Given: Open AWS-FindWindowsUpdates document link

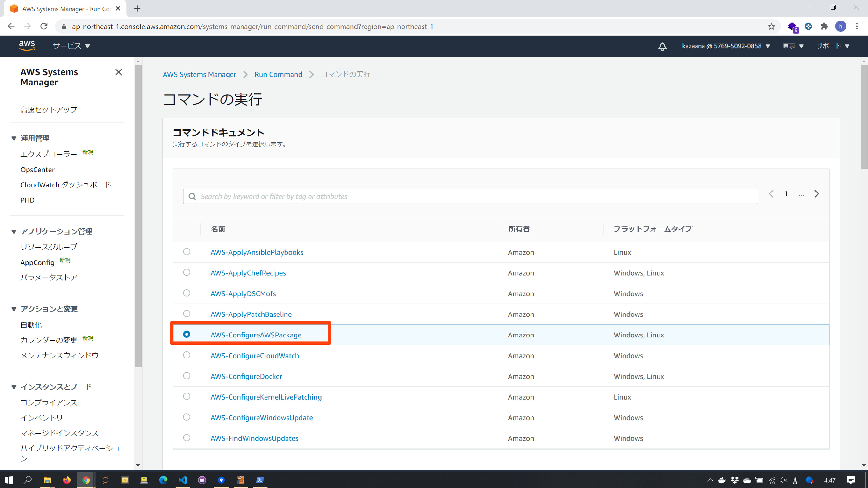Looking at the screenshot, I should pos(254,438).
